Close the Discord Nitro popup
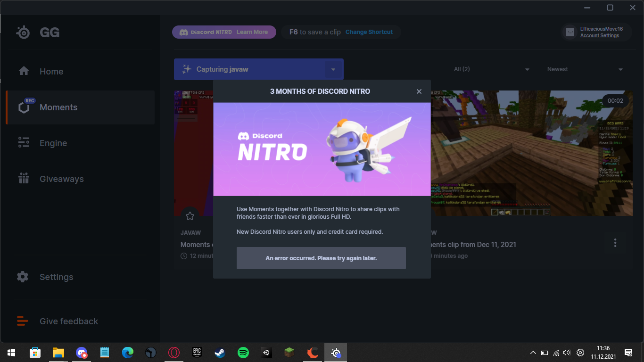Viewport: 644px width, 362px height. pyautogui.click(x=419, y=91)
